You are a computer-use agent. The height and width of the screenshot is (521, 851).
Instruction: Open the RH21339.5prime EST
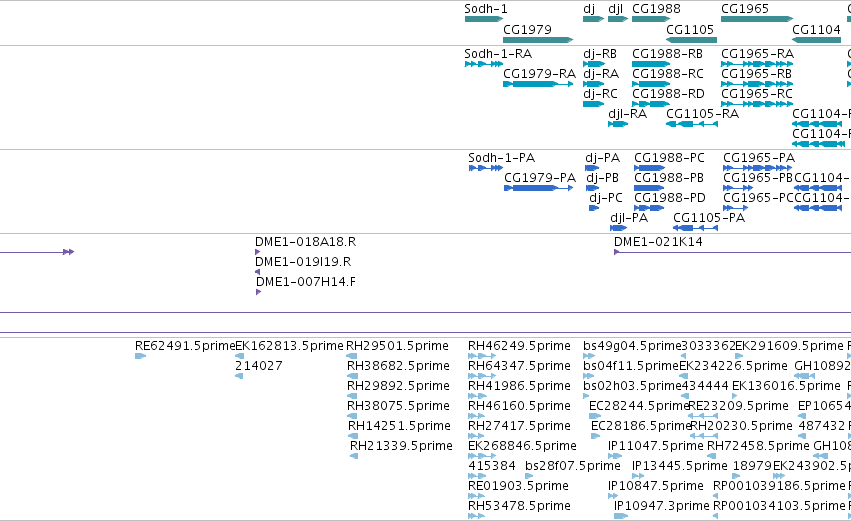click(354, 457)
